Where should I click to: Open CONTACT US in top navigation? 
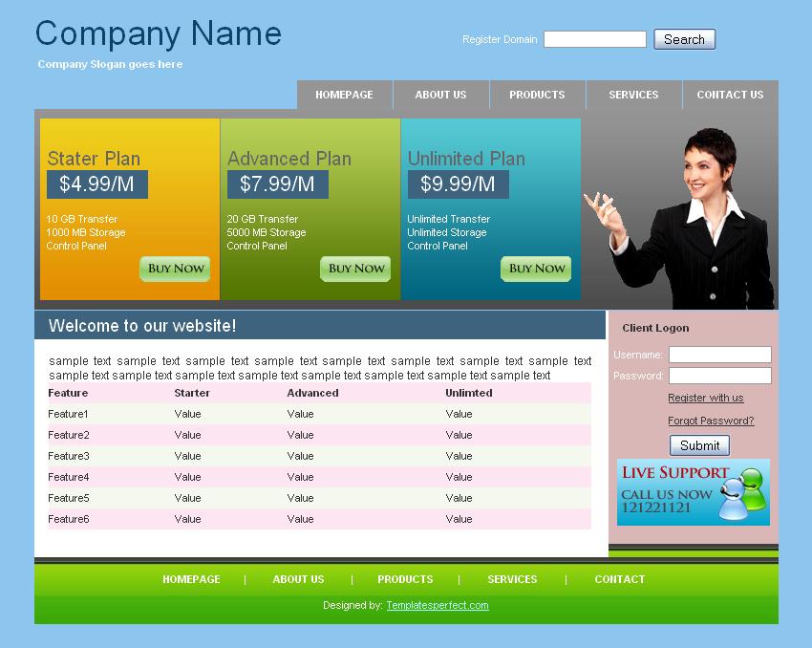click(730, 95)
